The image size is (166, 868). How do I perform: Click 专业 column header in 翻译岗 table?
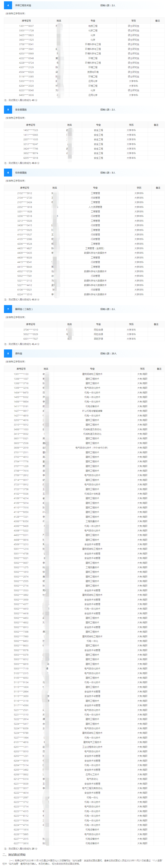[98, 324]
